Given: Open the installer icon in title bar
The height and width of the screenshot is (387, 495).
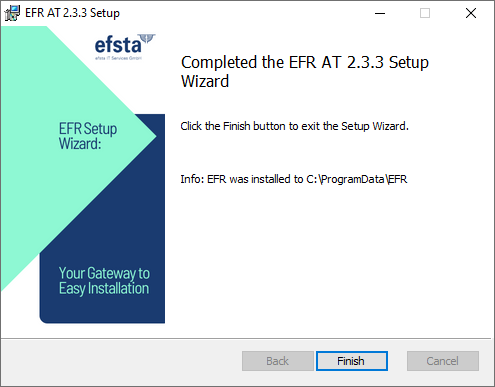Looking at the screenshot, I should pos(12,13).
